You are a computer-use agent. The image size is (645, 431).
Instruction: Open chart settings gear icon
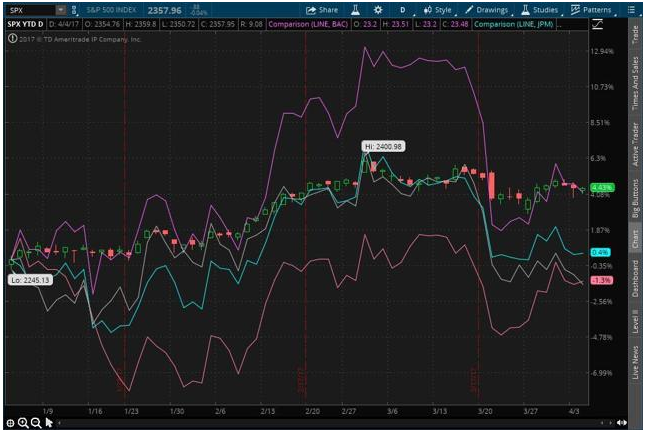pos(378,9)
